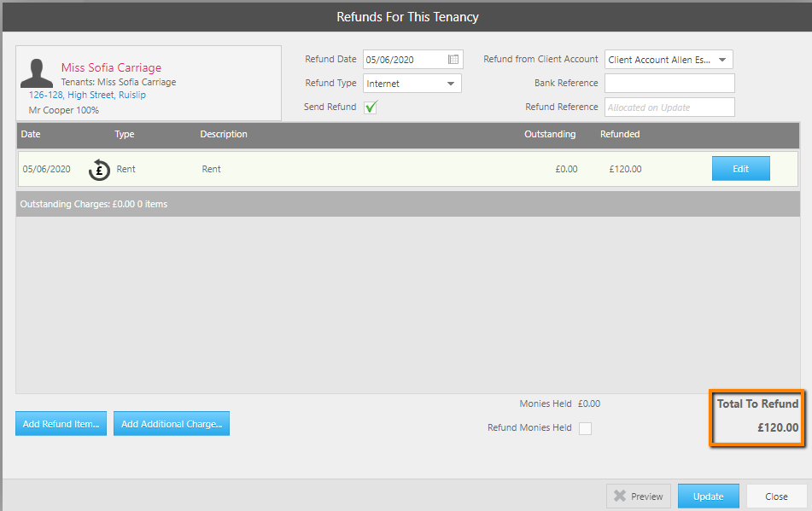Select the £120.00 refunded cell in Rent row
This screenshot has width=812, height=511.
625,169
